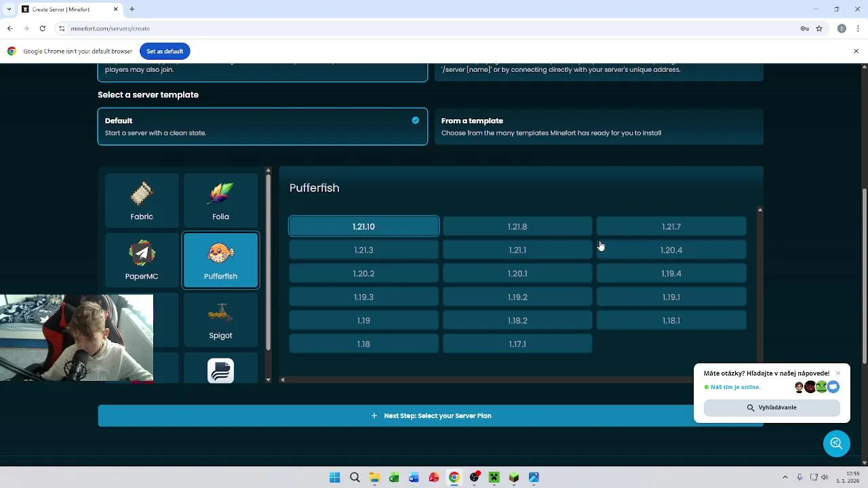Pick Pufferfish version 1.19.1

[671, 297]
